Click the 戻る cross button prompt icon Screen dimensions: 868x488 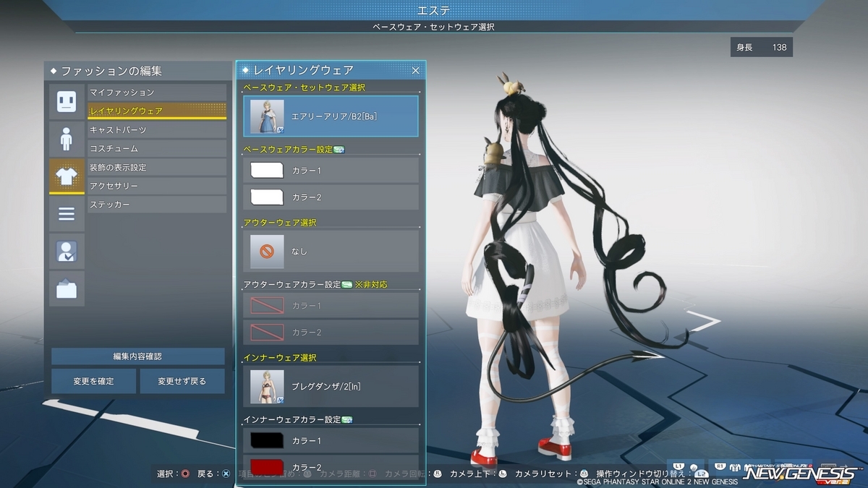[x=226, y=474]
